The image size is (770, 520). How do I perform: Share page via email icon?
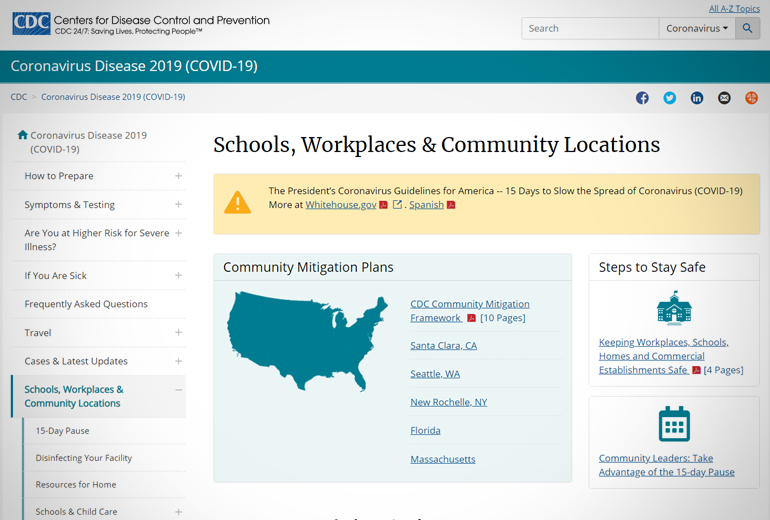pyautogui.click(x=724, y=98)
